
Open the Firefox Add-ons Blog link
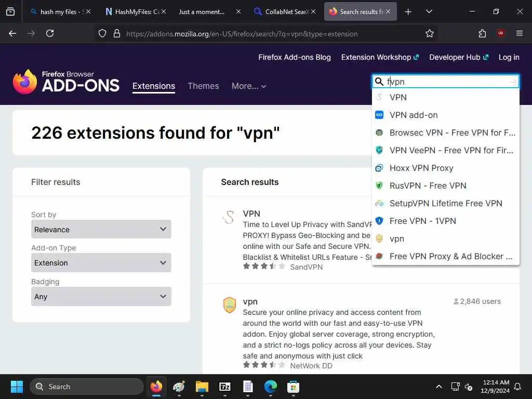[295, 57]
